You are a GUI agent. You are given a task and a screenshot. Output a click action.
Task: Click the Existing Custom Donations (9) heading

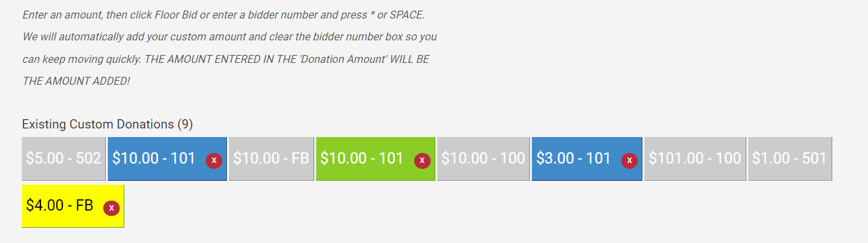tap(107, 124)
